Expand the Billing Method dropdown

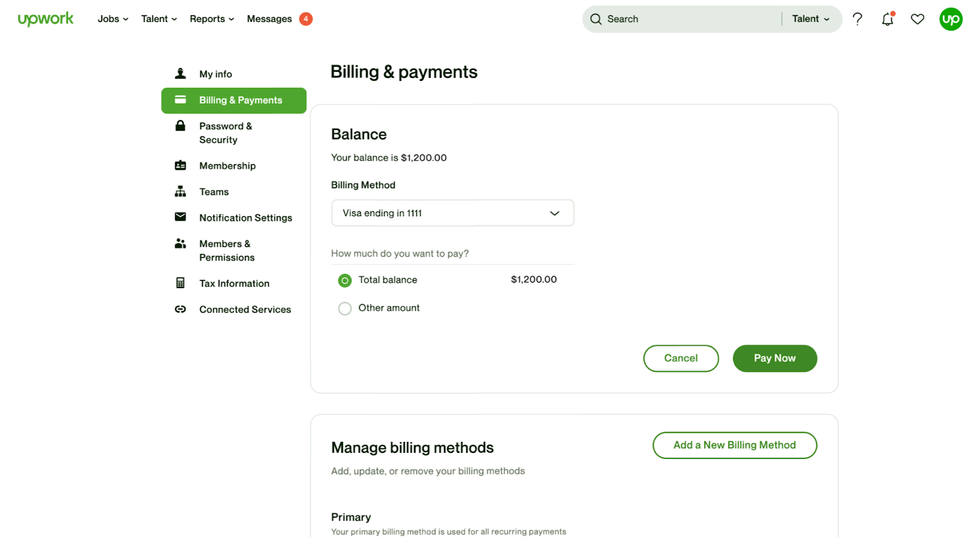coord(452,213)
